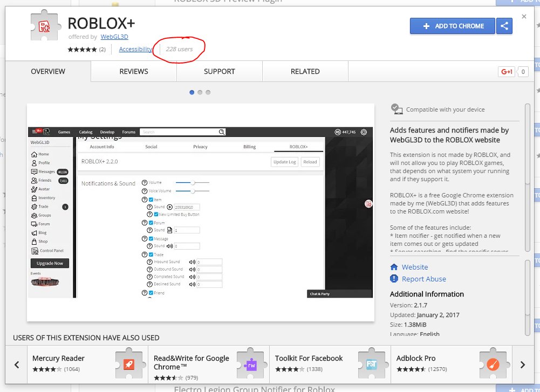Select the first screenshot carousel dot
This screenshot has height=392, width=540.
pos(192,92)
